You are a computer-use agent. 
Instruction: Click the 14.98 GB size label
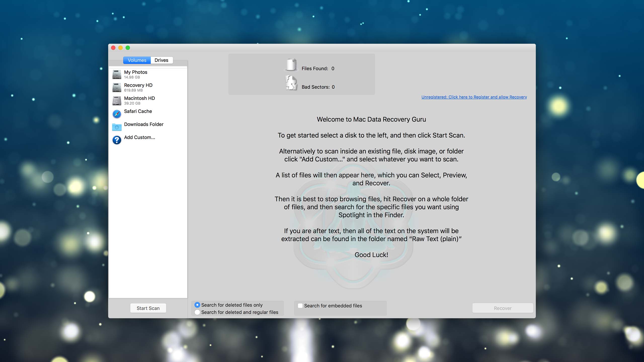click(132, 77)
